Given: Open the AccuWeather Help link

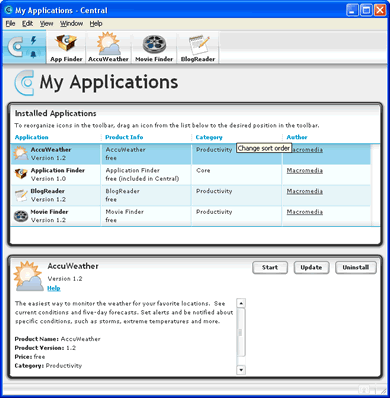Looking at the screenshot, I should (54, 288).
